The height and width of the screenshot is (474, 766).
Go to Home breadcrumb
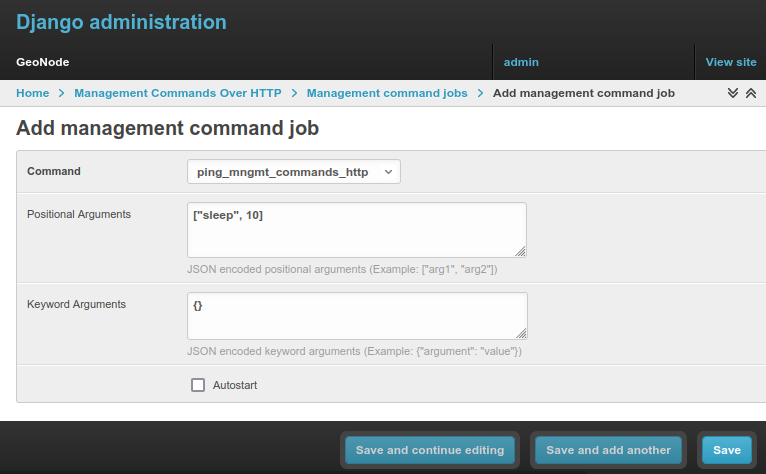click(32, 93)
